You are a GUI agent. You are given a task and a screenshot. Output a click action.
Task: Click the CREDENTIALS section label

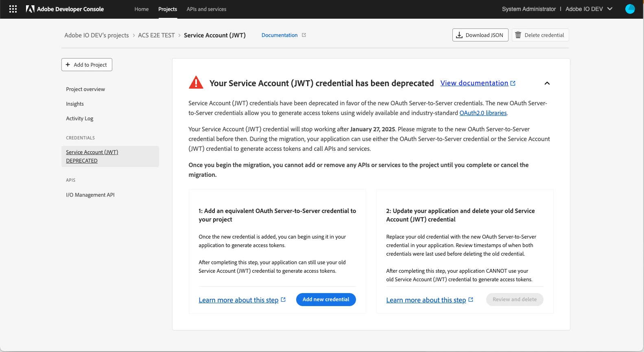click(x=80, y=138)
